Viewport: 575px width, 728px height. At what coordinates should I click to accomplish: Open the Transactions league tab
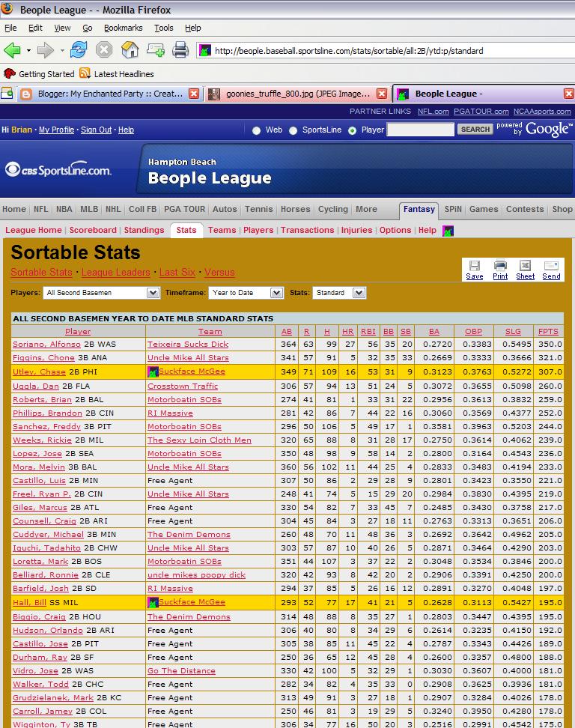pyautogui.click(x=307, y=230)
